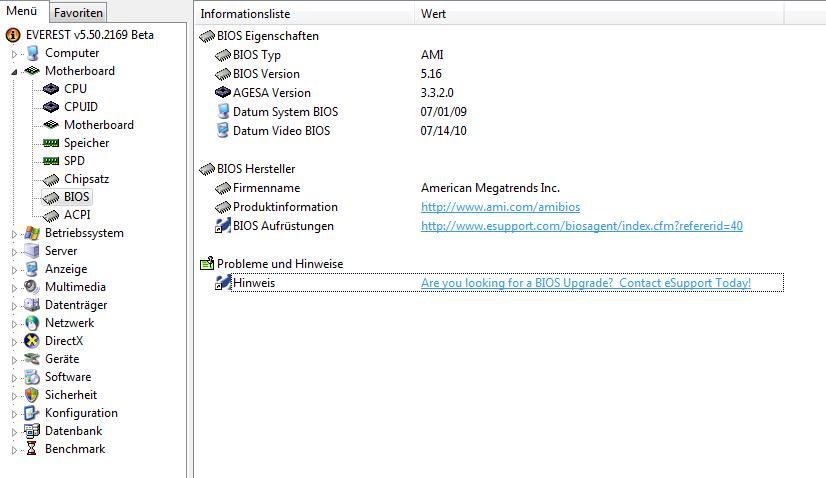Click the DirectX logo icon
Screen dimensions: 826x478
[x=32, y=341]
